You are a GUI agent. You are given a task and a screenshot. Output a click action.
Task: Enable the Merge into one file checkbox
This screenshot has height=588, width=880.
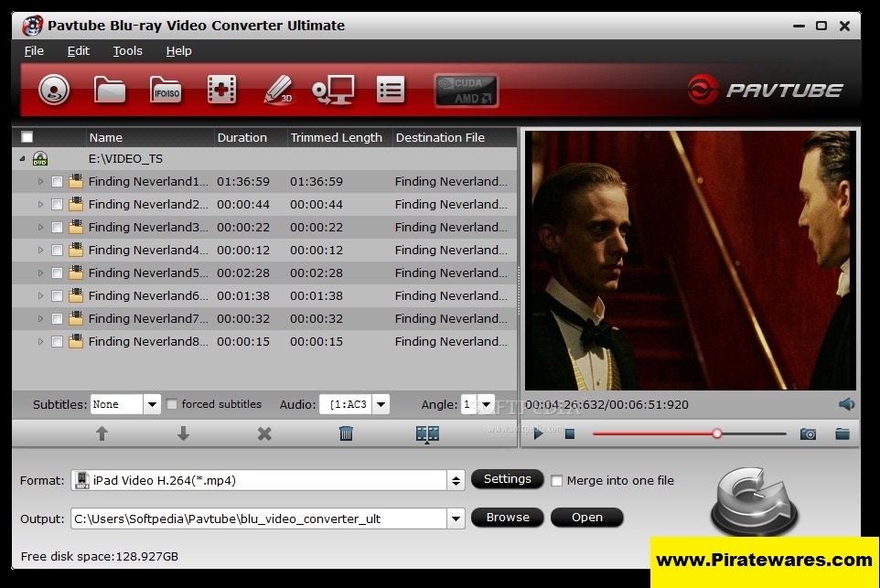coord(556,480)
